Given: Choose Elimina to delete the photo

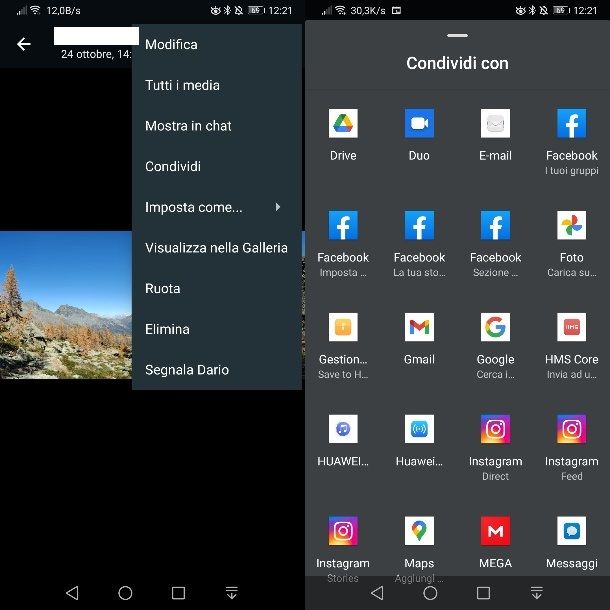Looking at the screenshot, I should tap(217, 329).
